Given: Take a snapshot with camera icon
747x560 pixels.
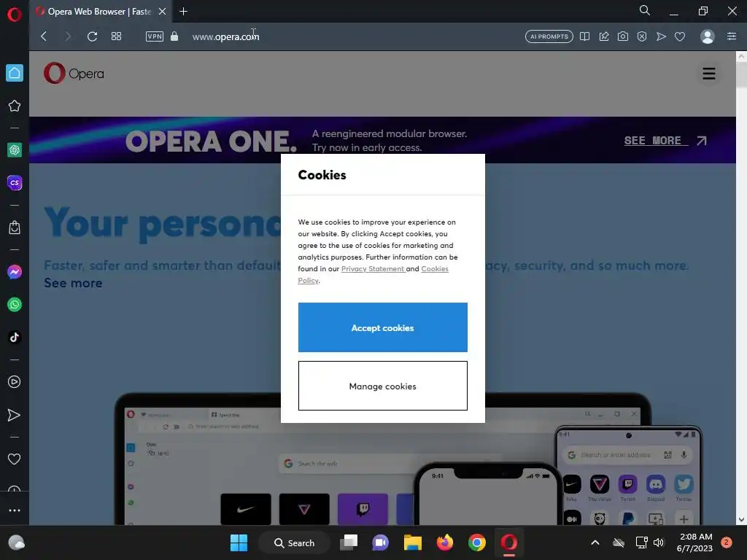Looking at the screenshot, I should point(623,36).
